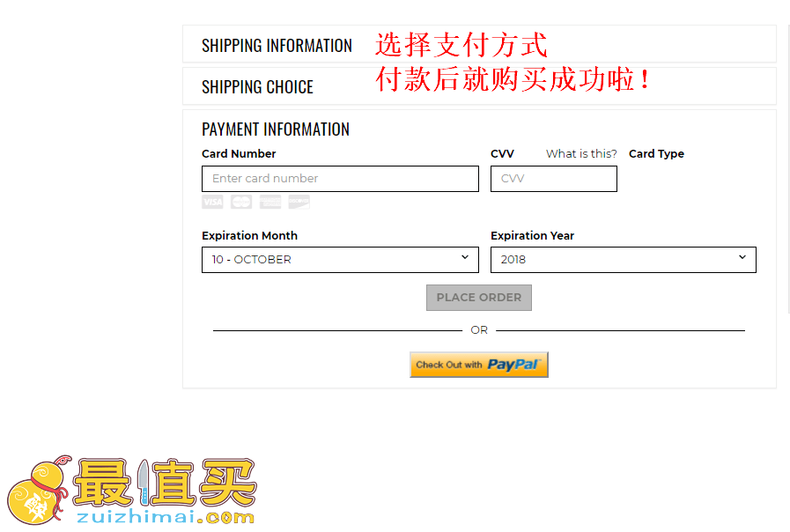
Task: Click the Expiration Month chevron arrow
Action: pyautogui.click(x=464, y=257)
